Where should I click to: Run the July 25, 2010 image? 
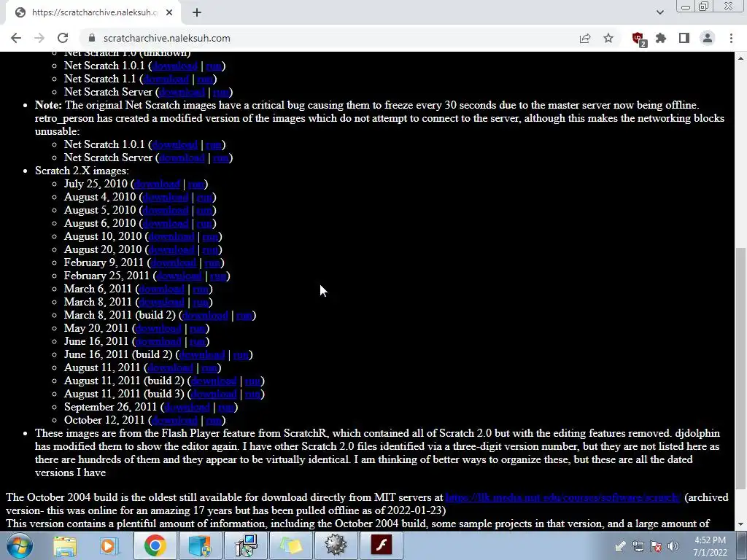click(x=196, y=184)
